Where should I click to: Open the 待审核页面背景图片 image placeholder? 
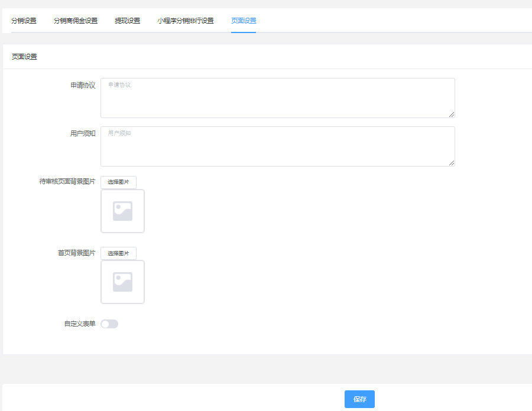coord(122,211)
